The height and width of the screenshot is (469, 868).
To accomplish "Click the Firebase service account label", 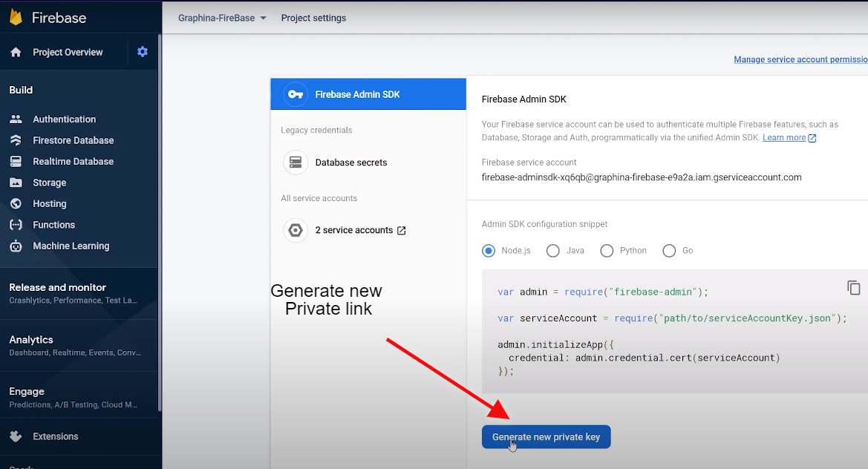I will (x=529, y=162).
